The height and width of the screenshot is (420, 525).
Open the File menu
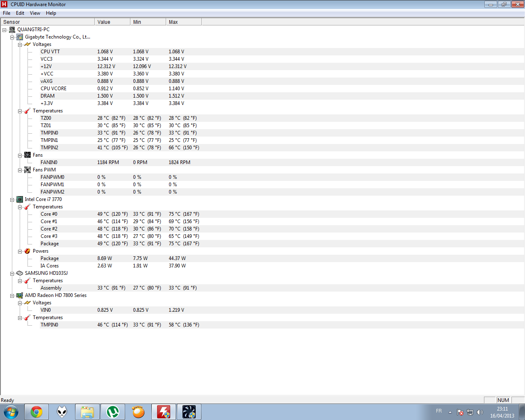coord(7,13)
